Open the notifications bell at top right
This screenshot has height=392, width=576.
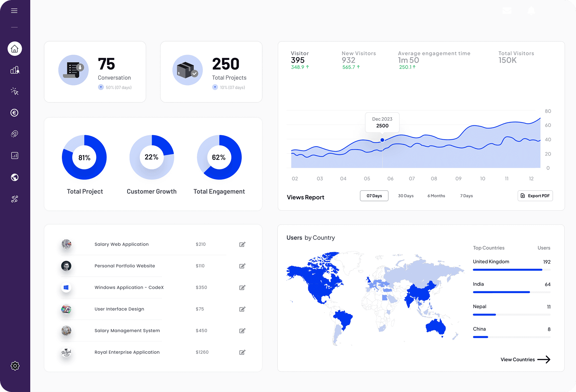pyautogui.click(x=531, y=11)
